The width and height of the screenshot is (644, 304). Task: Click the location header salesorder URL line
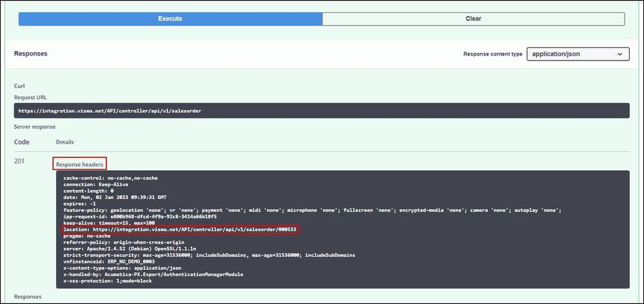click(181, 229)
